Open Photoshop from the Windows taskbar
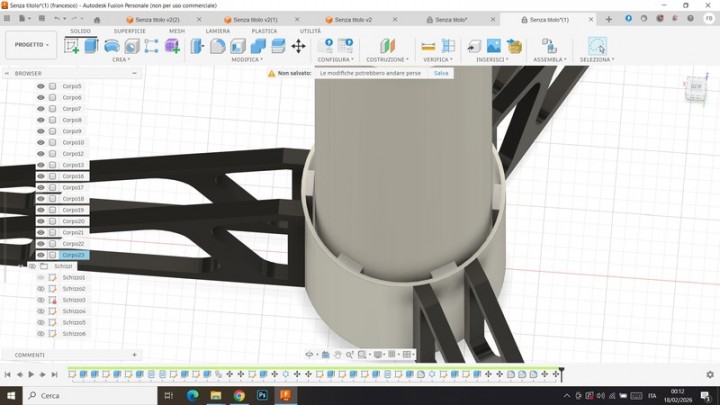Screen dimensions: 720x405 click(x=262, y=396)
